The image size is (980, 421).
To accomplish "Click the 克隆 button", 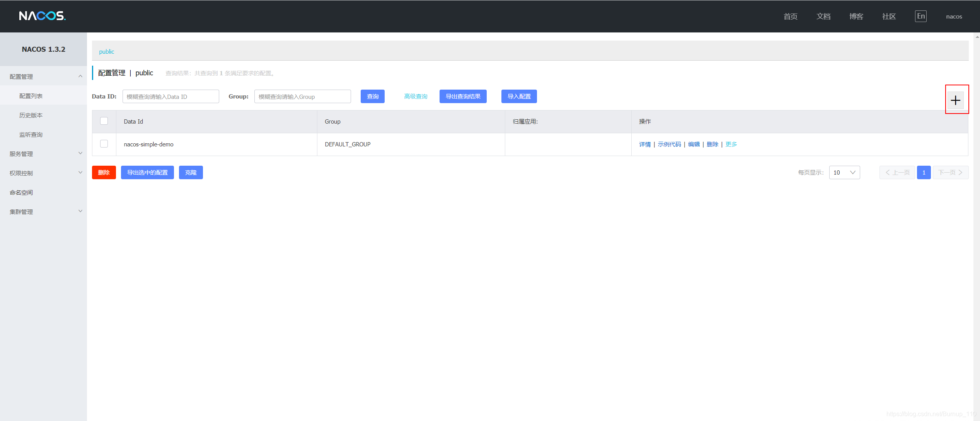I will (191, 172).
